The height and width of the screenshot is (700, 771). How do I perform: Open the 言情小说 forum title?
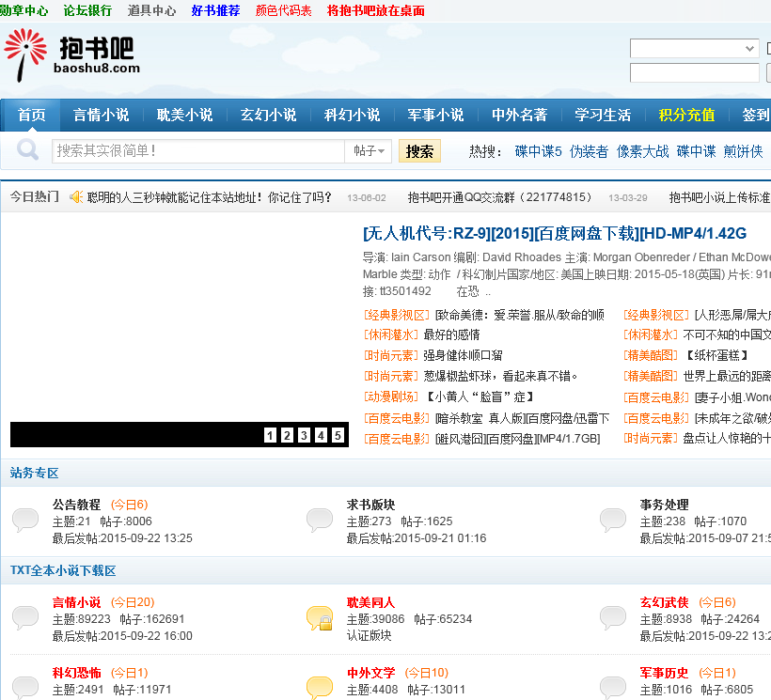pyautogui.click(x=76, y=602)
